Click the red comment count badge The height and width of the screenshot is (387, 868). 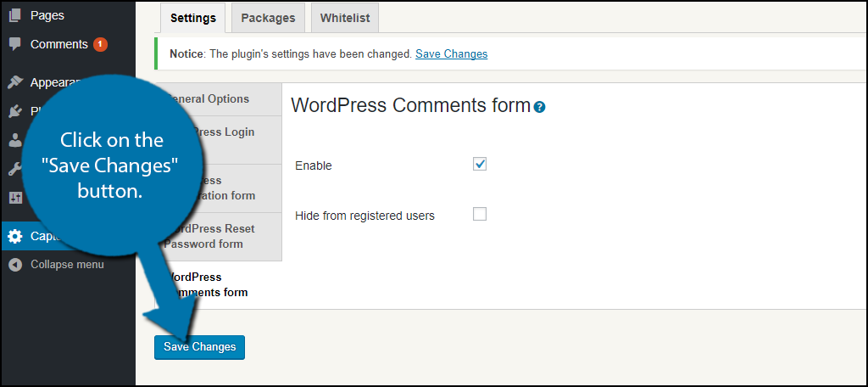(100, 44)
